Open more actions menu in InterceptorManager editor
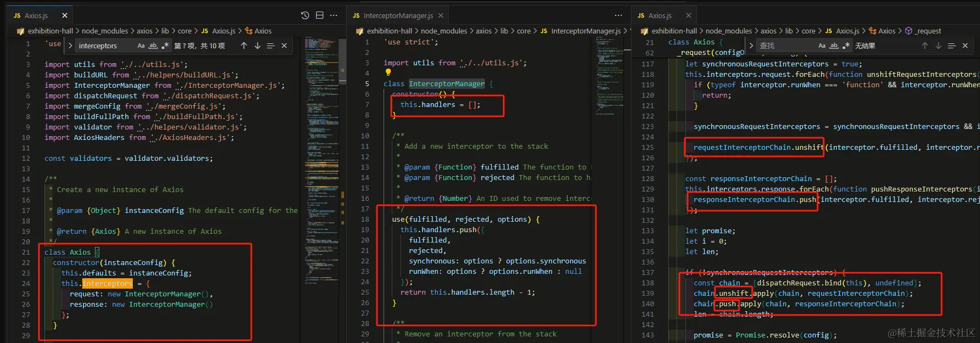The image size is (980, 343). 618,15
